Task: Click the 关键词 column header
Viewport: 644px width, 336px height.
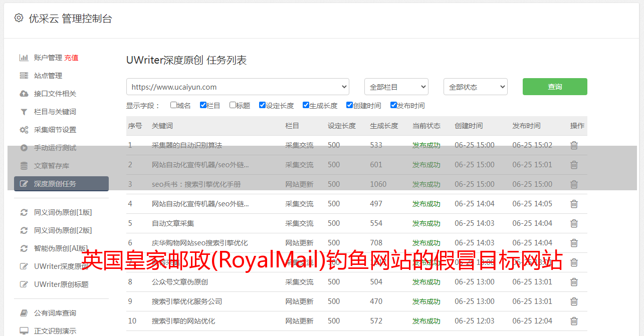Action: tap(162, 126)
